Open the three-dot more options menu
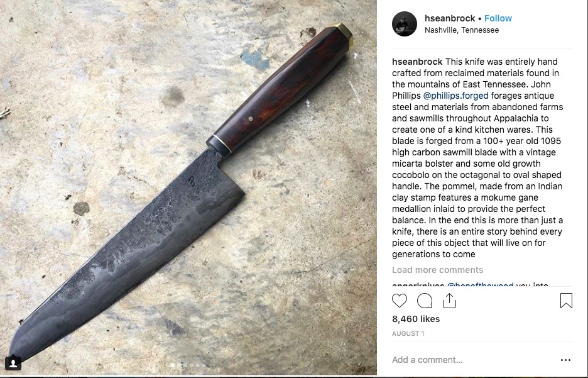 [565, 360]
